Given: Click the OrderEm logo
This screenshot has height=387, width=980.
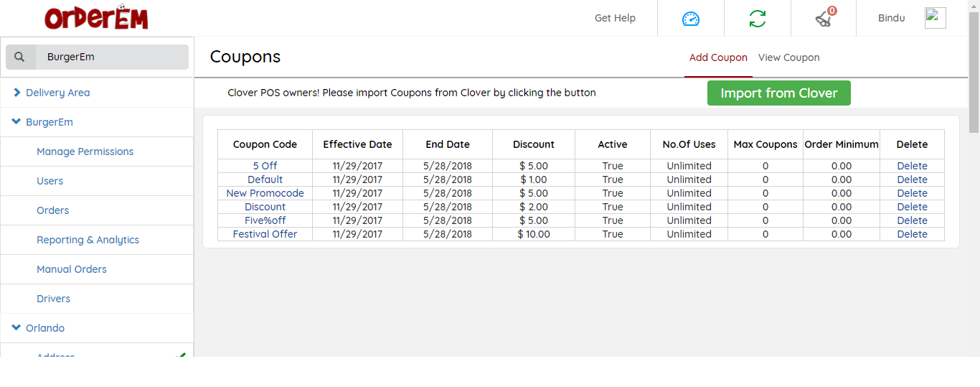Looking at the screenshot, I should coord(96,18).
